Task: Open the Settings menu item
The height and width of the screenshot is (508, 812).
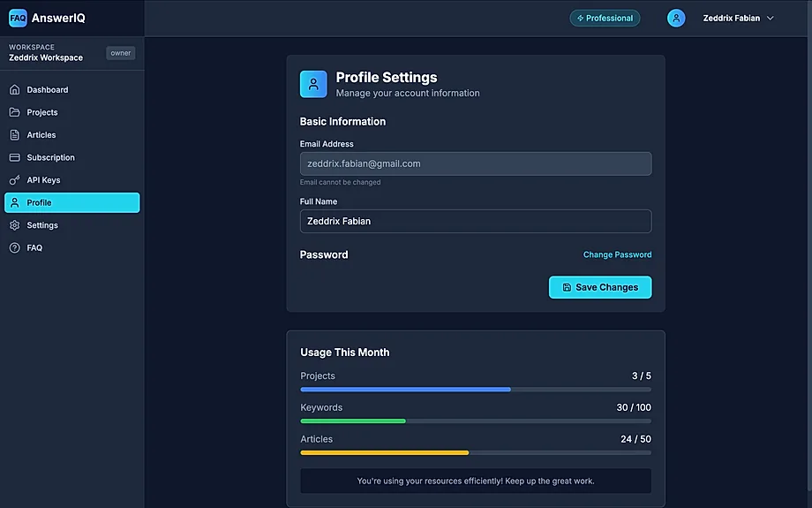Action: pos(72,225)
